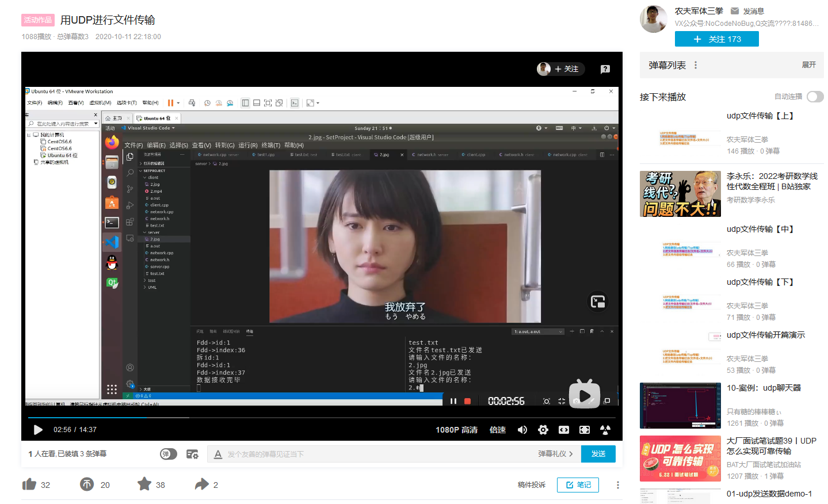
Task: Open recommended video 10-案例：udp聊天器
Action: (764, 388)
